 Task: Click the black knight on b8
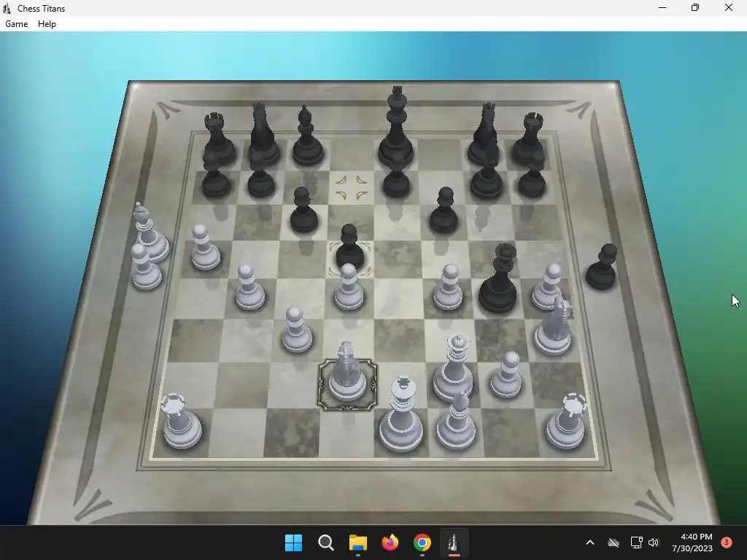point(262,136)
